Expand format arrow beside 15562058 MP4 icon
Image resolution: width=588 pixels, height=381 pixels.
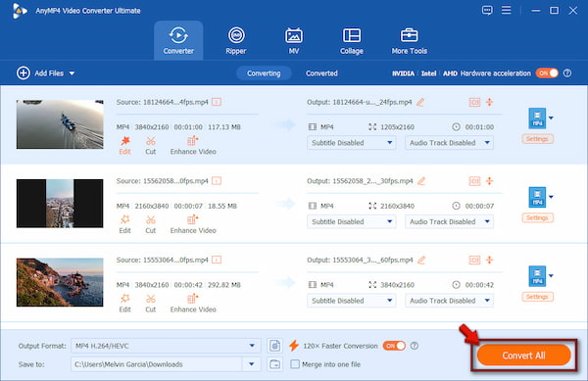click(551, 197)
